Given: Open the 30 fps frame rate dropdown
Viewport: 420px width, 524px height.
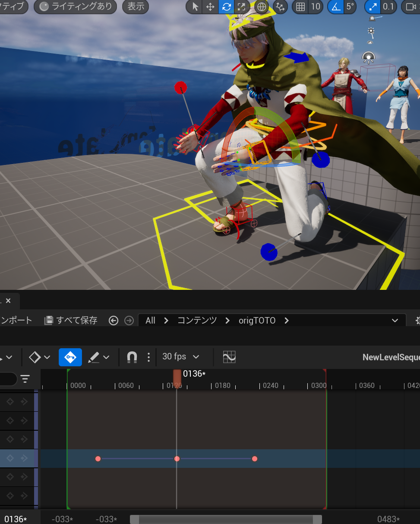Looking at the screenshot, I should point(181,357).
